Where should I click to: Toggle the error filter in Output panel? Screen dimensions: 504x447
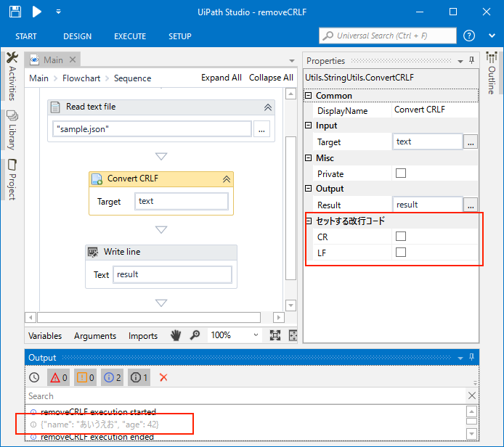point(58,377)
